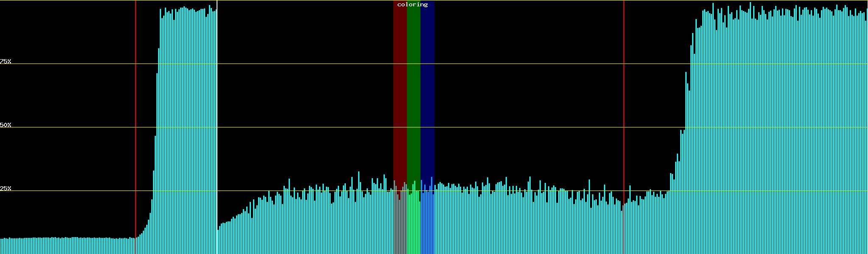This screenshot has width=868, height=254.
Task: Select the dark green color band
Action: point(413,85)
